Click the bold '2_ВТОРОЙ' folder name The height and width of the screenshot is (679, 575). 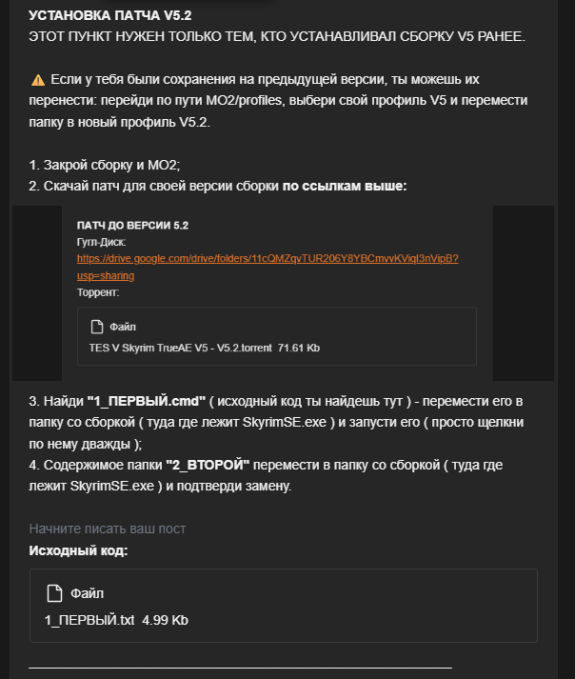point(208,465)
